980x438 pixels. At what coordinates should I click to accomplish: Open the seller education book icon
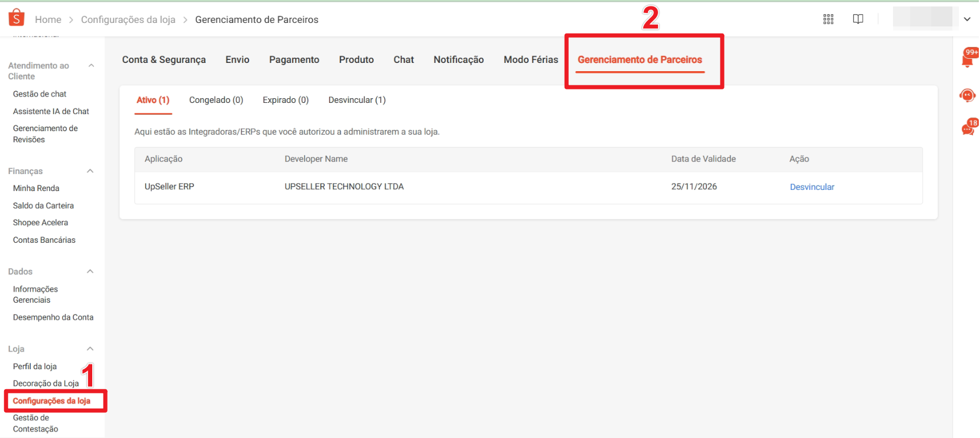(x=858, y=19)
